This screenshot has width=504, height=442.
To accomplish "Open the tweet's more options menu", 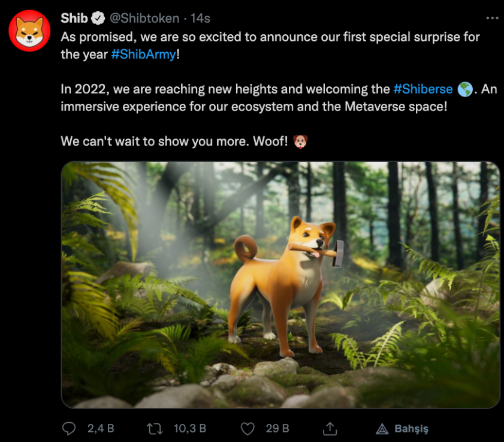I will tap(491, 19).
